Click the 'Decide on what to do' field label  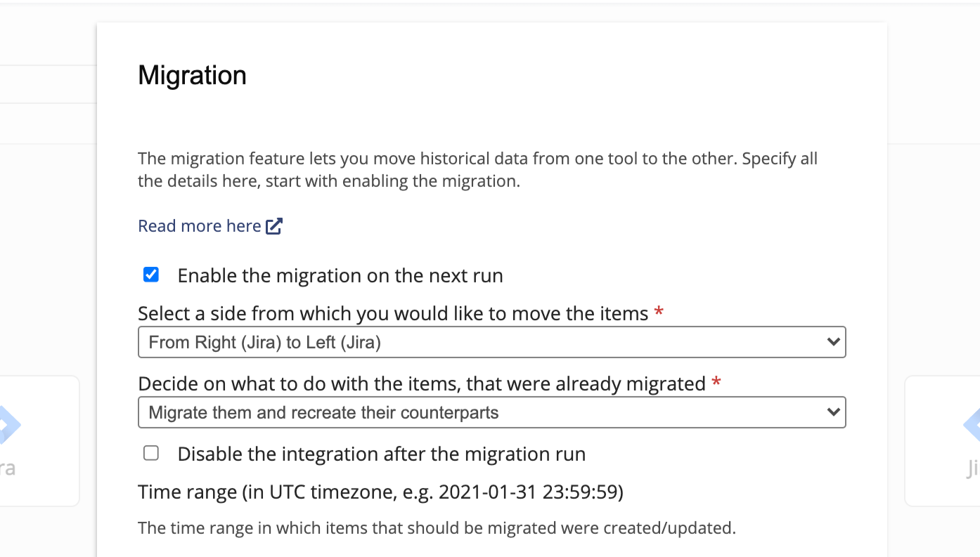pyautogui.click(x=421, y=384)
